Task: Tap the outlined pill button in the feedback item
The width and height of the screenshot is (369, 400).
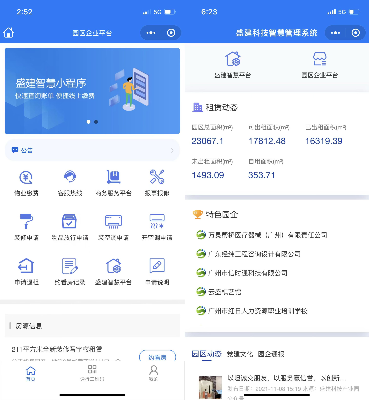Action: point(157,357)
